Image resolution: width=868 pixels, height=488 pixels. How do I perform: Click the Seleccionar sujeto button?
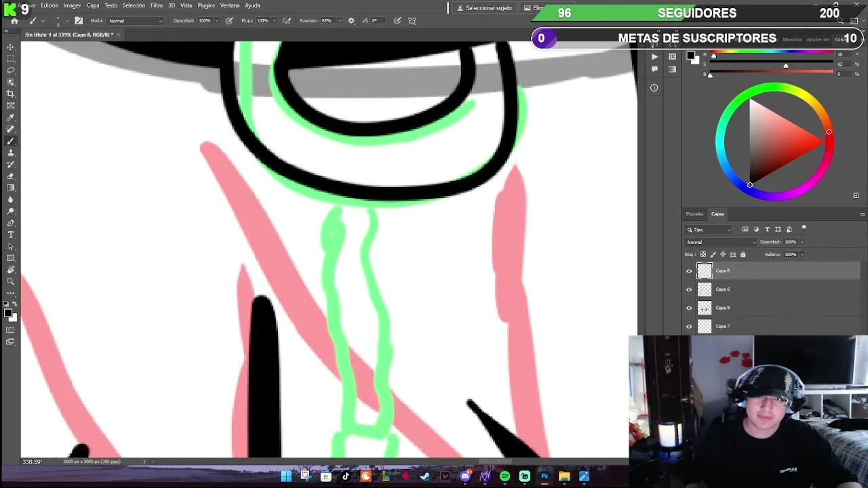click(x=484, y=8)
